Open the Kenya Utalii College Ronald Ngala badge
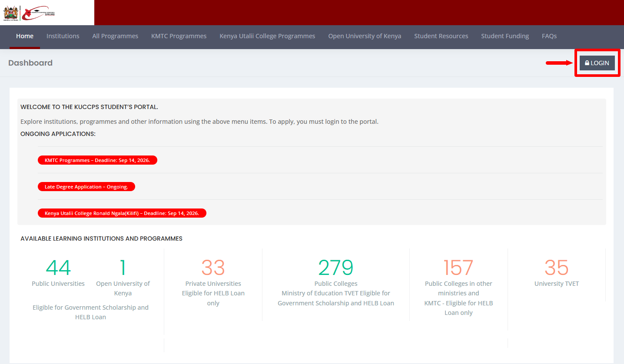This screenshot has height=364, width=624. (x=122, y=213)
